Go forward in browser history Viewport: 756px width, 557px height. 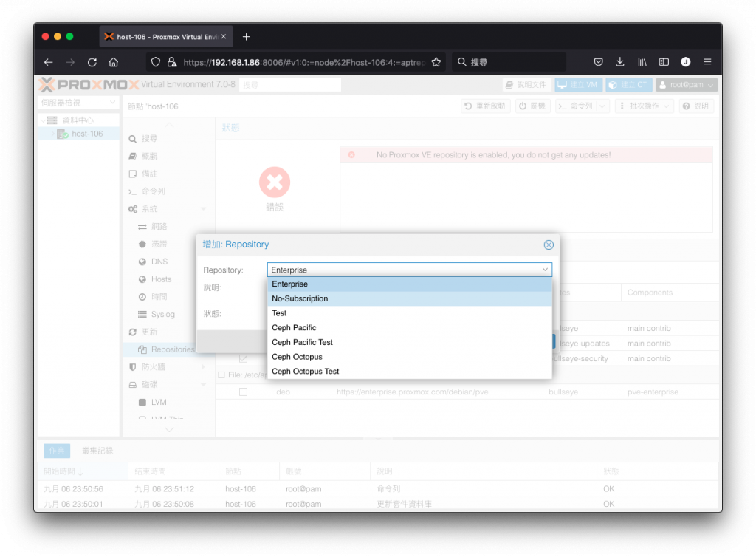coord(70,62)
